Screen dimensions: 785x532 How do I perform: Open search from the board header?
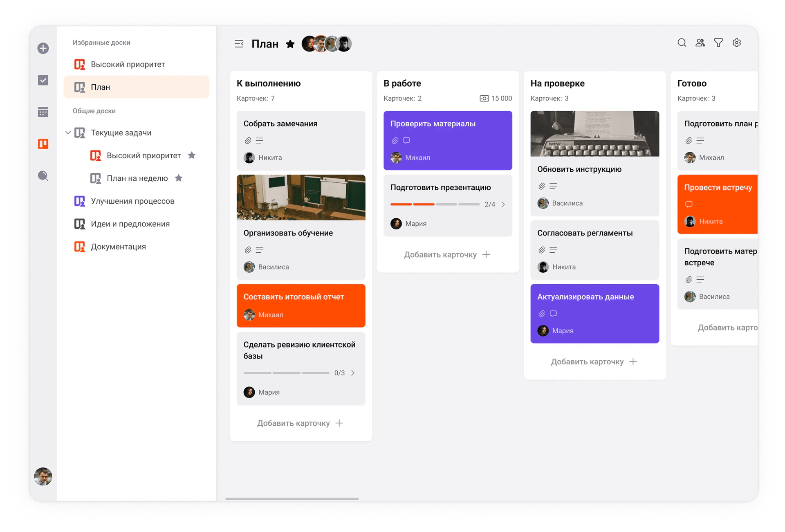click(682, 43)
